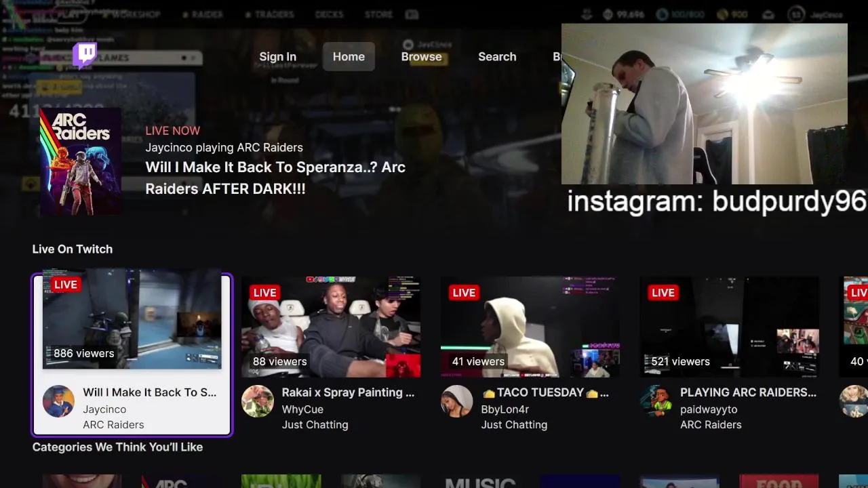Click the Twitch logo icon

(x=85, y=56)
